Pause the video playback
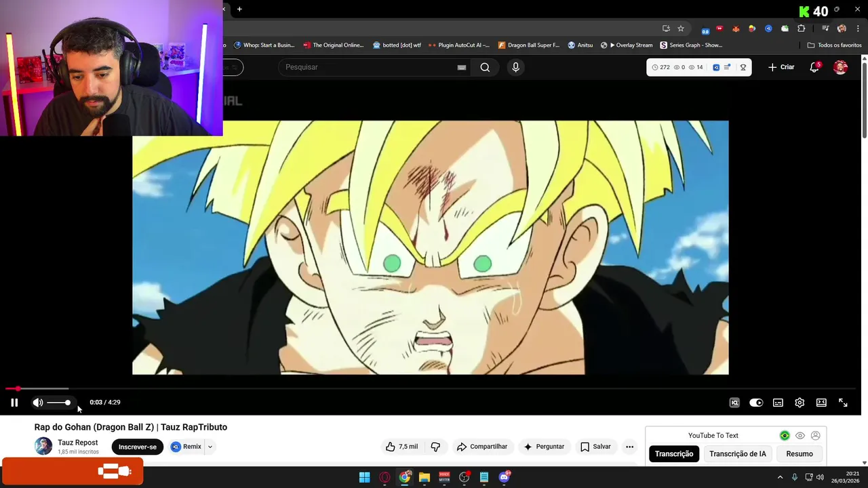The height and width of the screenshot is (488, 868). [x=14, y=403]
